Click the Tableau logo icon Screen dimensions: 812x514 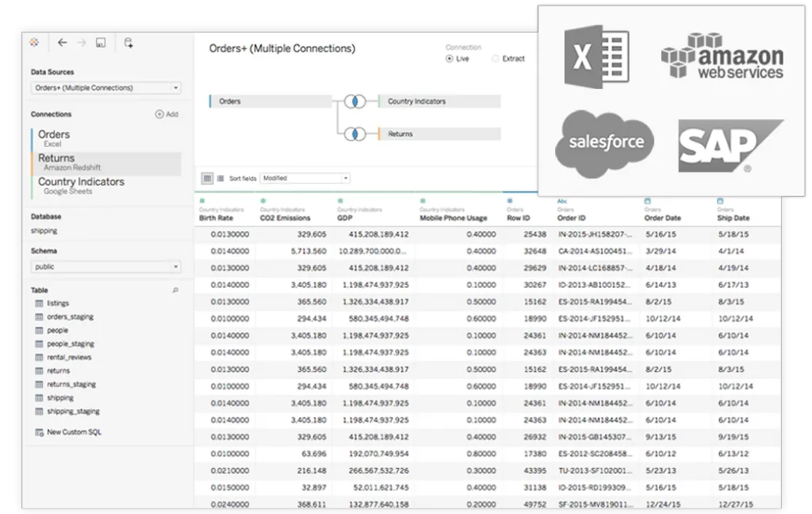[33, 43]
